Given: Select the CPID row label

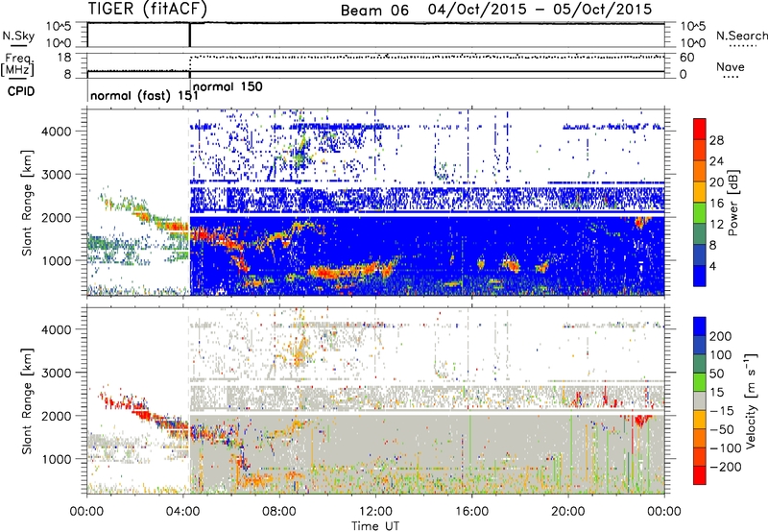Looking at the screenshot, I should click(x=21, y=91).
